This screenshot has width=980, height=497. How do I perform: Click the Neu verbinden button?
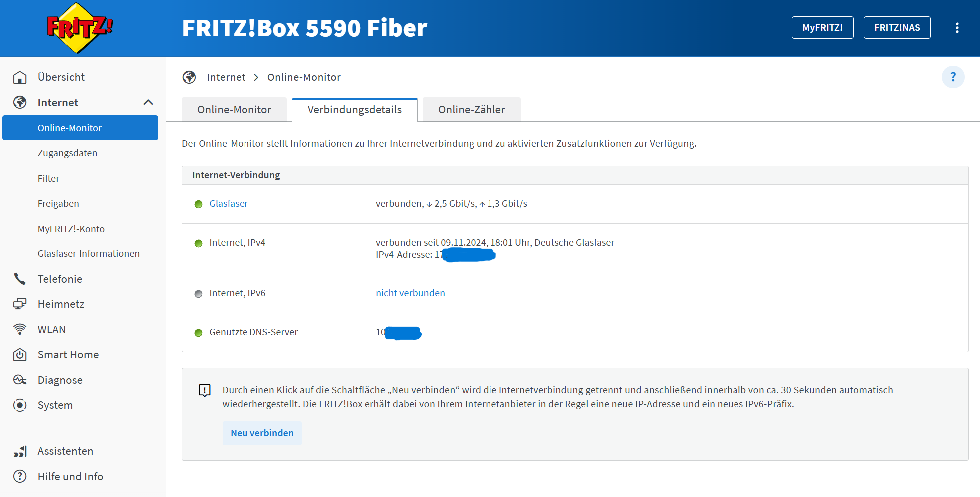click(262, 433)
